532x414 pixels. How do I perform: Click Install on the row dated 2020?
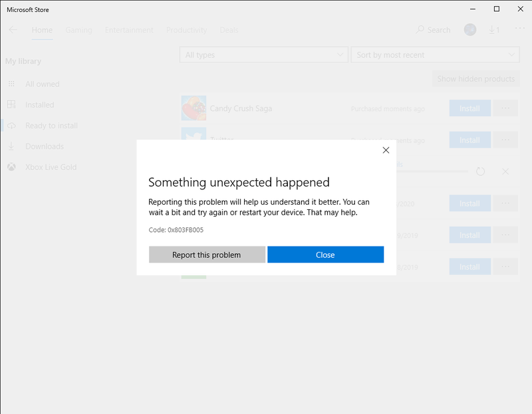pos(470,203)
